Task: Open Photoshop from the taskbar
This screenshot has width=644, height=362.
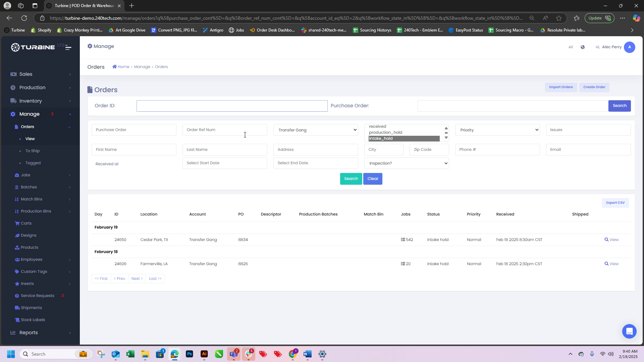Action: 190,354
